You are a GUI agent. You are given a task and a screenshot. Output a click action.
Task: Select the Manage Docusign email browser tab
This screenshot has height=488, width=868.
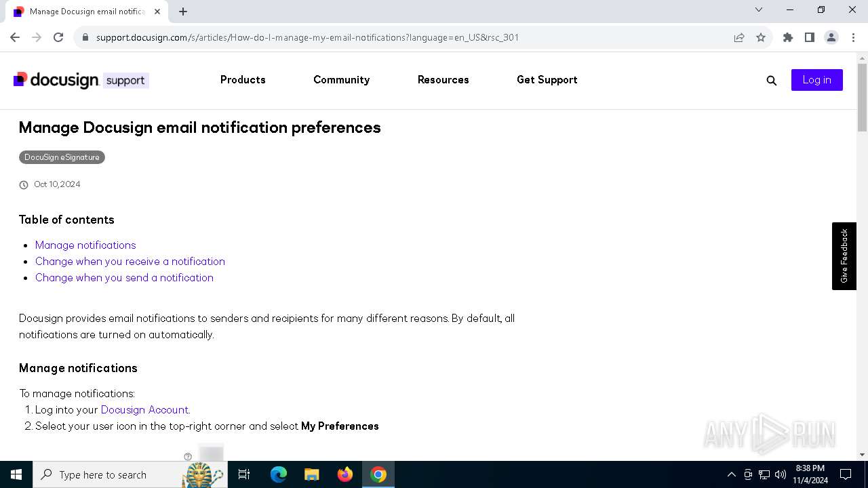pyautogui.click(x=88, y=12)
